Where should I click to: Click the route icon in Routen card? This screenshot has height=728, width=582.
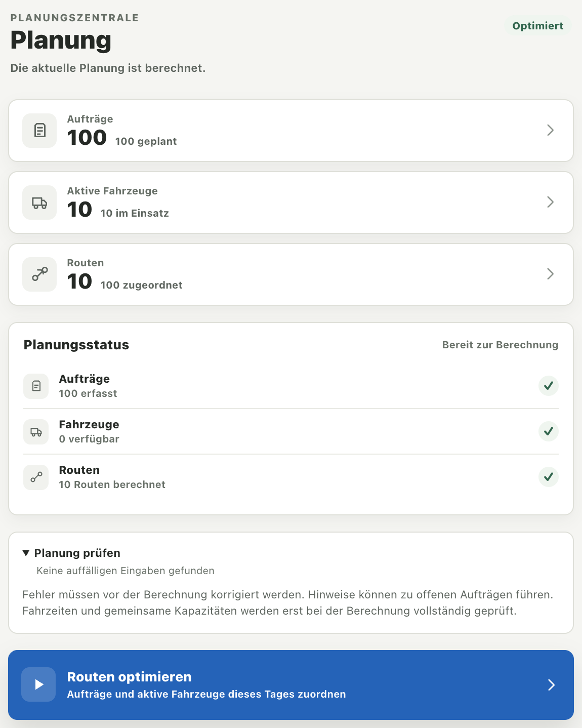pos(39,274)
